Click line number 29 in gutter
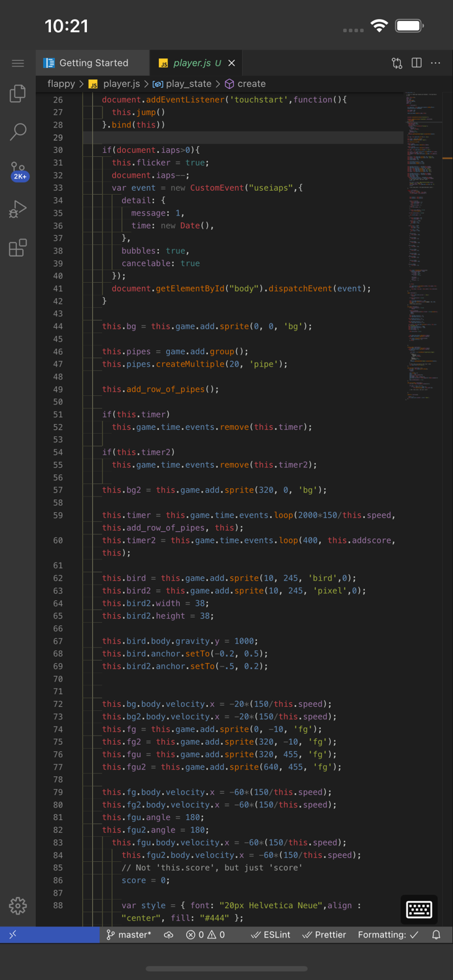The image size is (453, 980). click(58, 137)
